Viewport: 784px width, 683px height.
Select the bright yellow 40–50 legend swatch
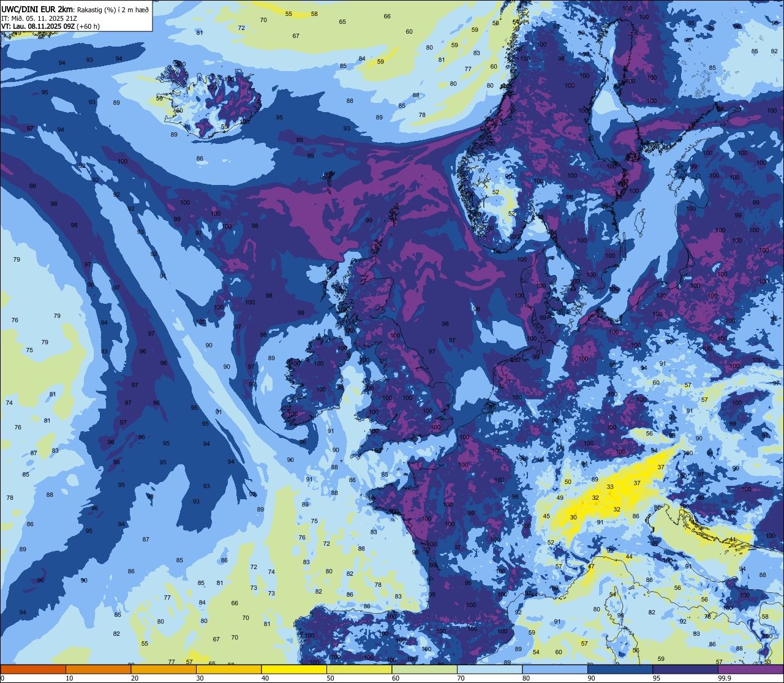[294, 669]
